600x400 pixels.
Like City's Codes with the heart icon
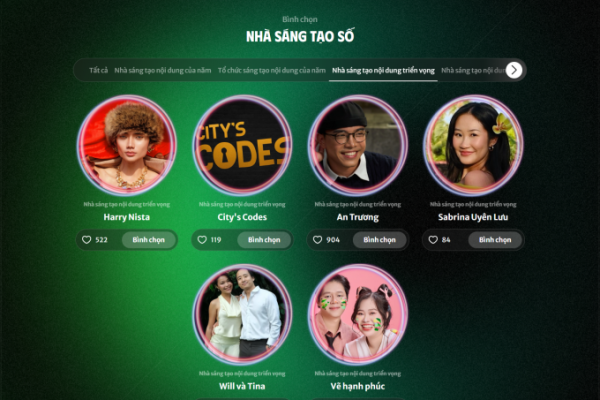[202, 240]
